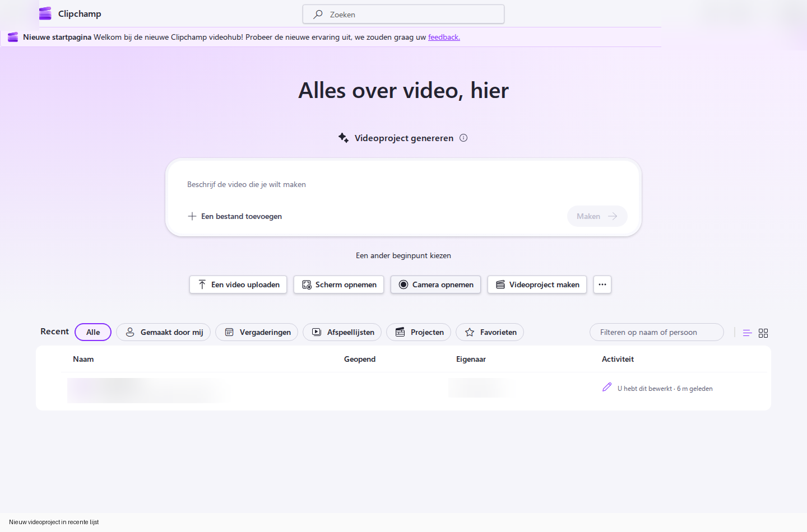The image size is (807, 532).
Task: Click the Een video uploaden button
Action: tap(238, 284)
